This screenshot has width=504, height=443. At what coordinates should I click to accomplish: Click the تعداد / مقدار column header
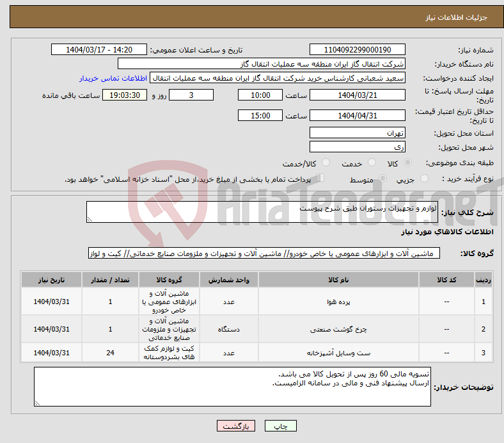(110, 280)
